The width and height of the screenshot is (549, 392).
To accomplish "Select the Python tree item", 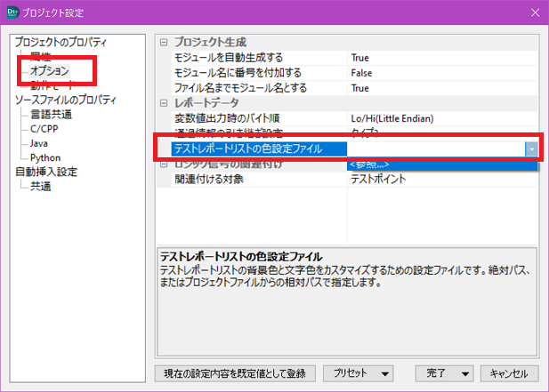I will (x=44, y=157).
